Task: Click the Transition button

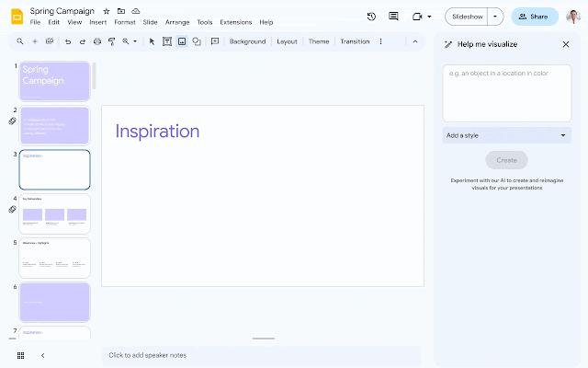Action: coord(355,41)
